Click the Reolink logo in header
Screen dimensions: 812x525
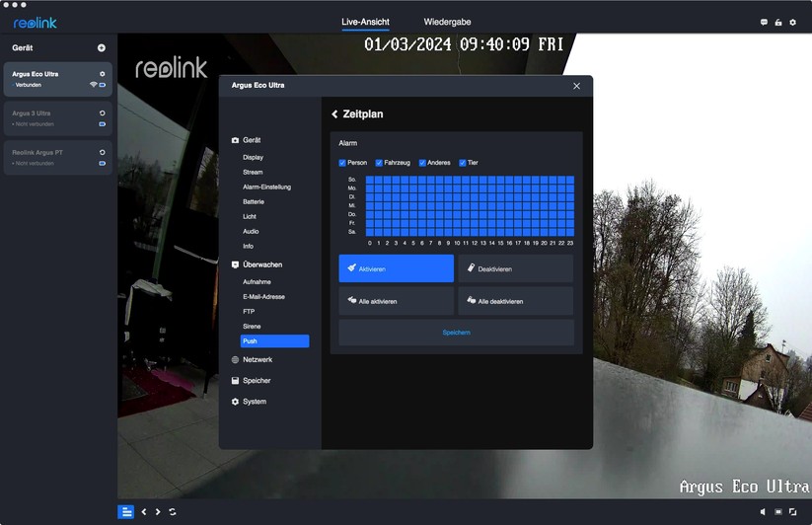click(x=36, y=23)
